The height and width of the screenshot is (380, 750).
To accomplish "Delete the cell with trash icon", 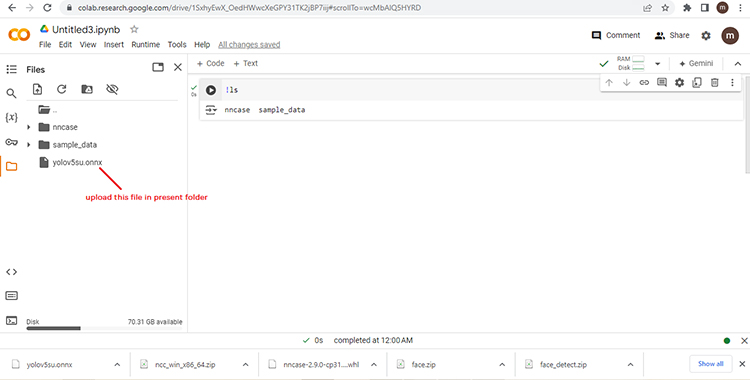I will click(715, 82).
